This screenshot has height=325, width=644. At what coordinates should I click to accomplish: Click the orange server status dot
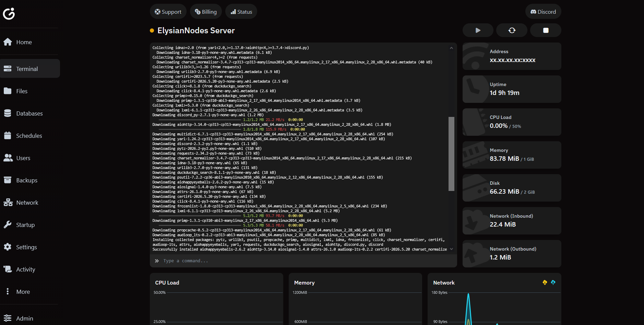[x=152, y=31]
